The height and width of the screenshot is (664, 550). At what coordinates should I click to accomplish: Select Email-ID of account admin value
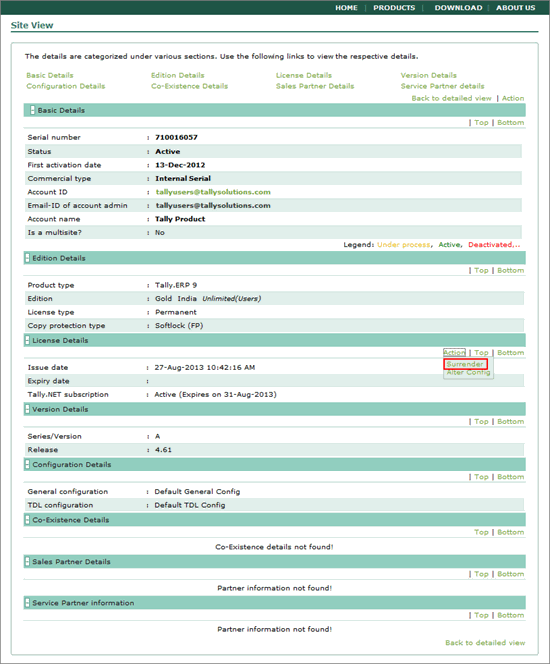[x=213, y=206]
